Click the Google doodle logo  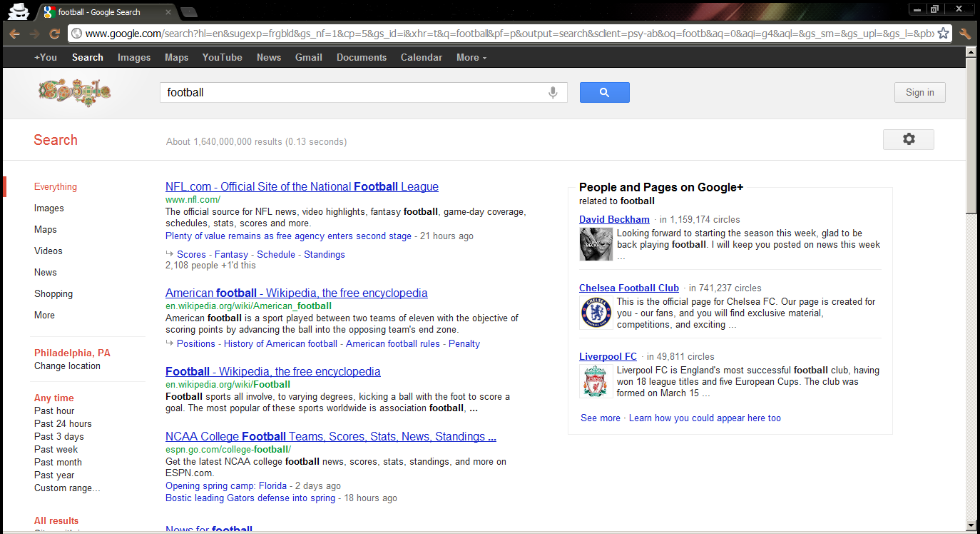tap(75, 91)
